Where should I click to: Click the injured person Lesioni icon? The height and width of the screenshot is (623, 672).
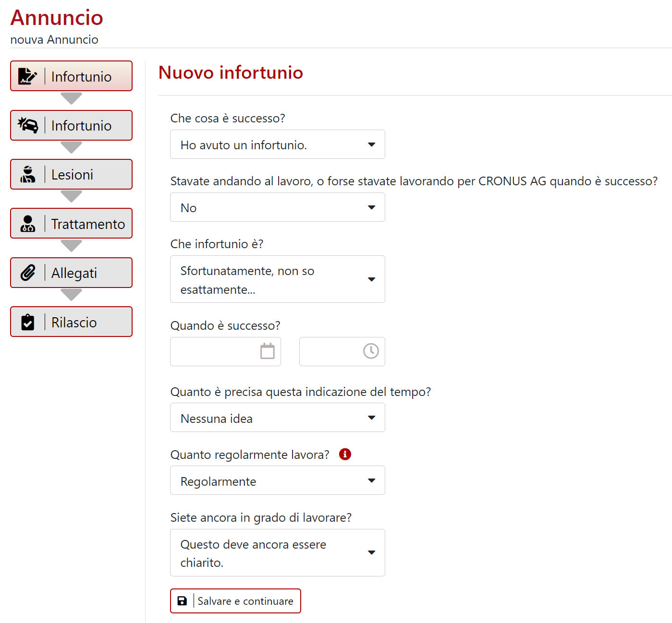28,174
